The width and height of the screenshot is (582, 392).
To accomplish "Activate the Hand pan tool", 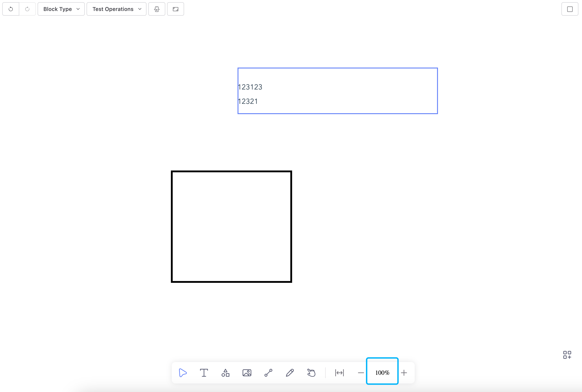I will point(311,373).
